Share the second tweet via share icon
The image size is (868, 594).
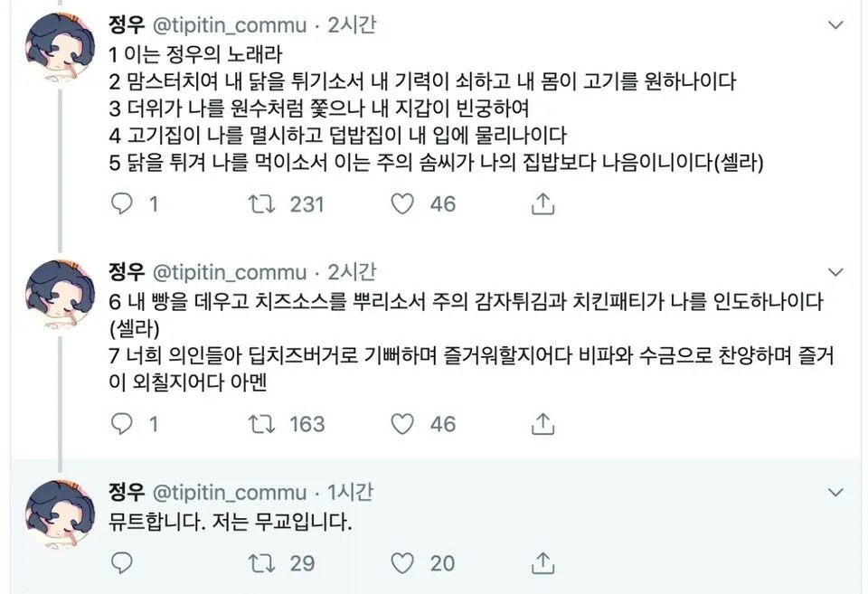542,423
